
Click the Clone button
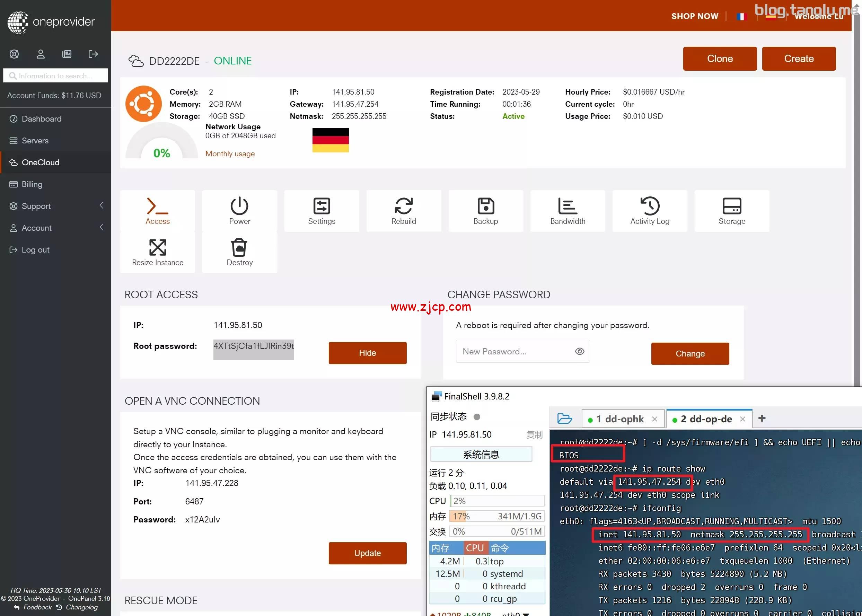[719, 59]
